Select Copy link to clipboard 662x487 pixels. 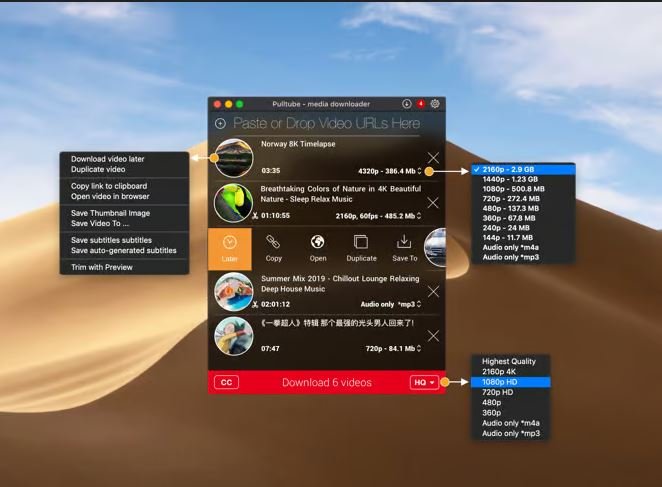(x=124, y=186)
